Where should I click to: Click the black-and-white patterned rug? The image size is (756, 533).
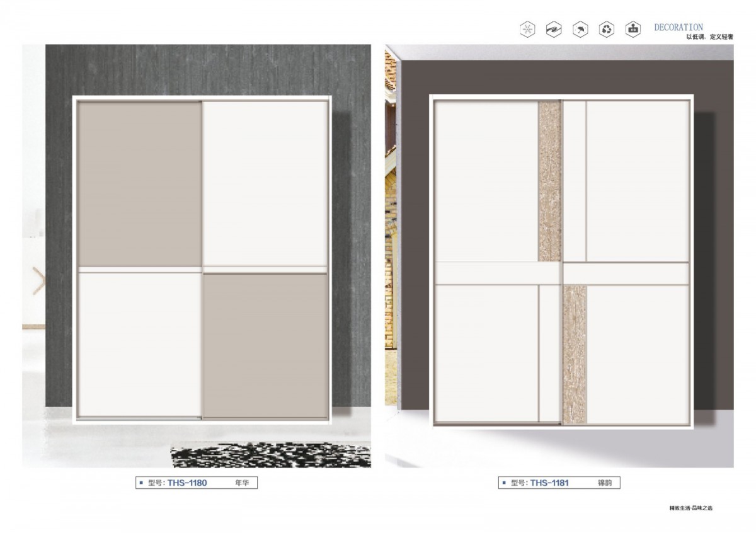pyautogui.click(x=271, y=456)
